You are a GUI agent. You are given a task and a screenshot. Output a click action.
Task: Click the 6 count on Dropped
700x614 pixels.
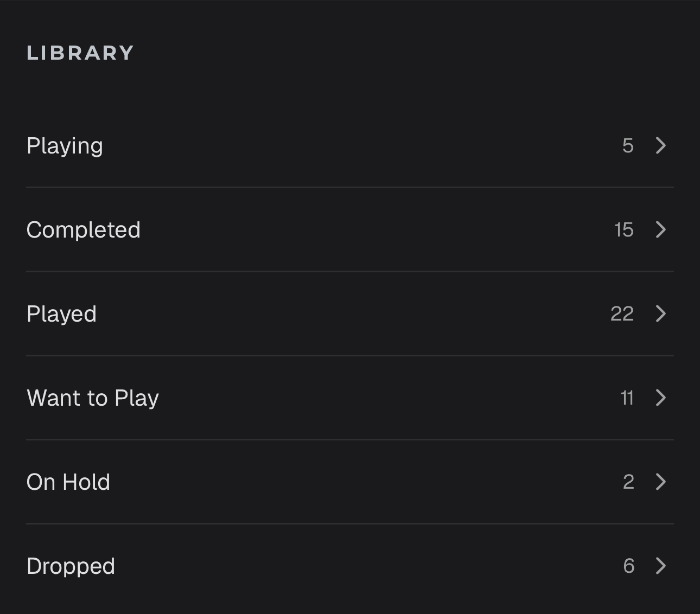(x=628, y=566)
